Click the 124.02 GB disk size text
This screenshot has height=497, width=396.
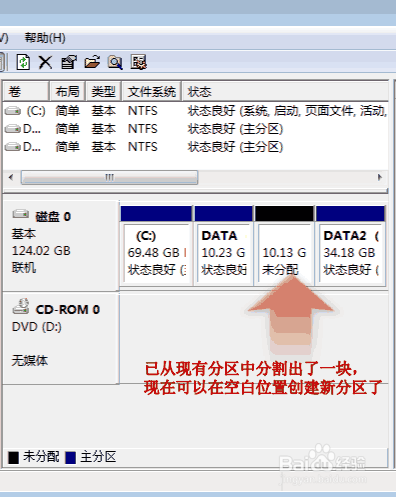tap(41, 251)
